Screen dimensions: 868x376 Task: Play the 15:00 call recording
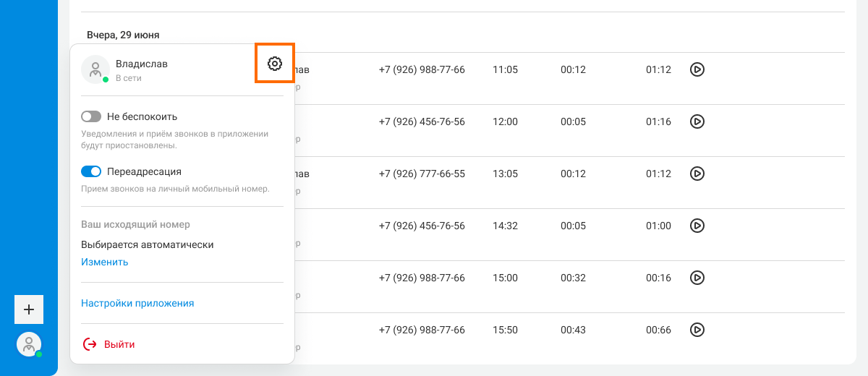click(697, 278)
